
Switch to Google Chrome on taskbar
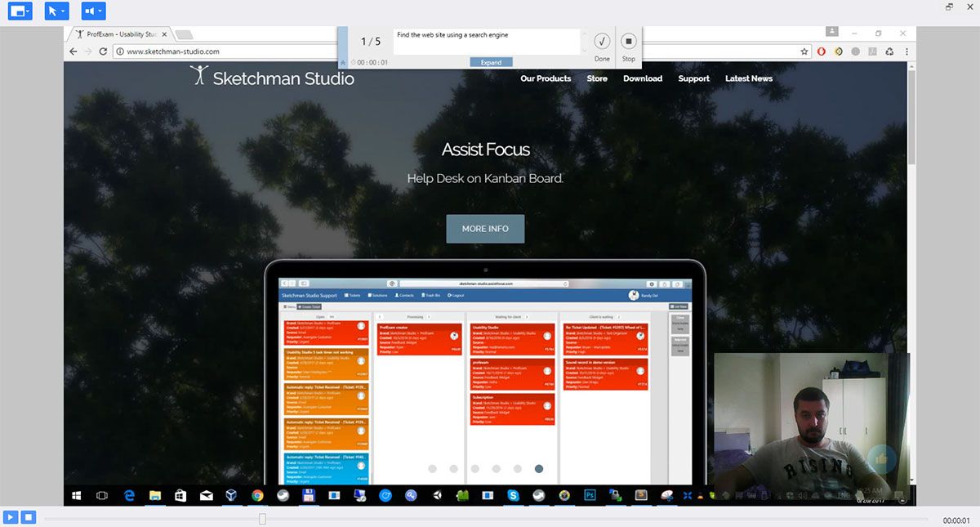click(x=257, y=495)
